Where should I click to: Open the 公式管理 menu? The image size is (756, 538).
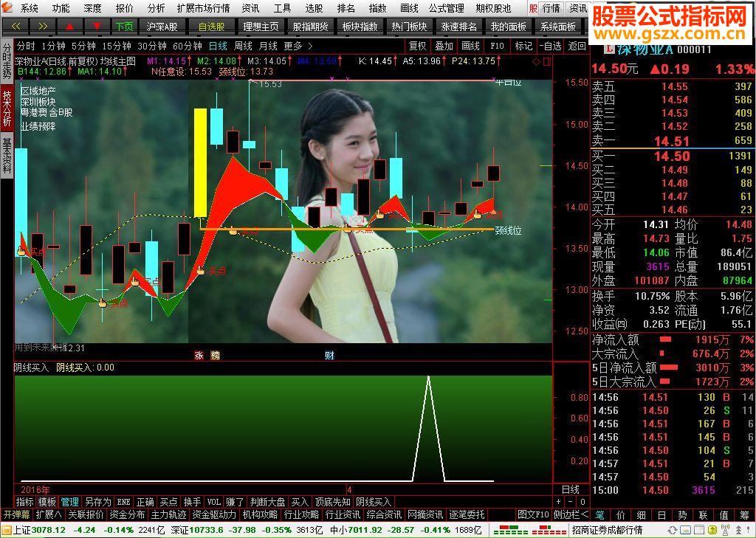click(447, 8)
